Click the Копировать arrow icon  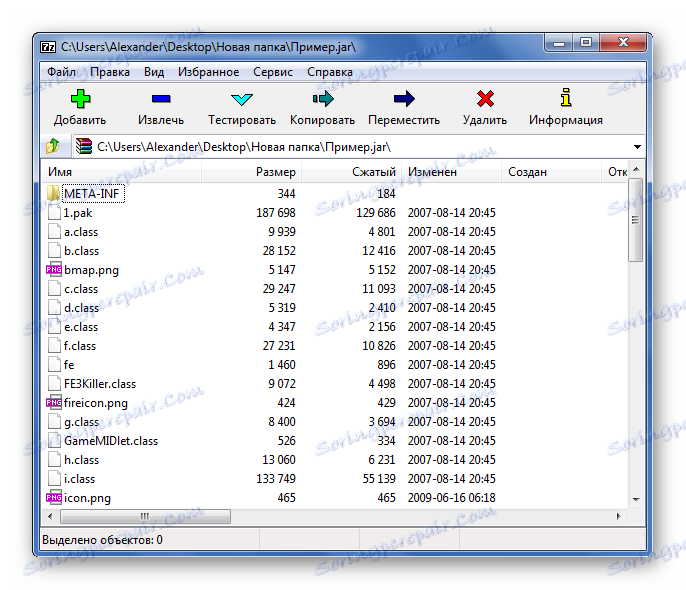(323, 99)
